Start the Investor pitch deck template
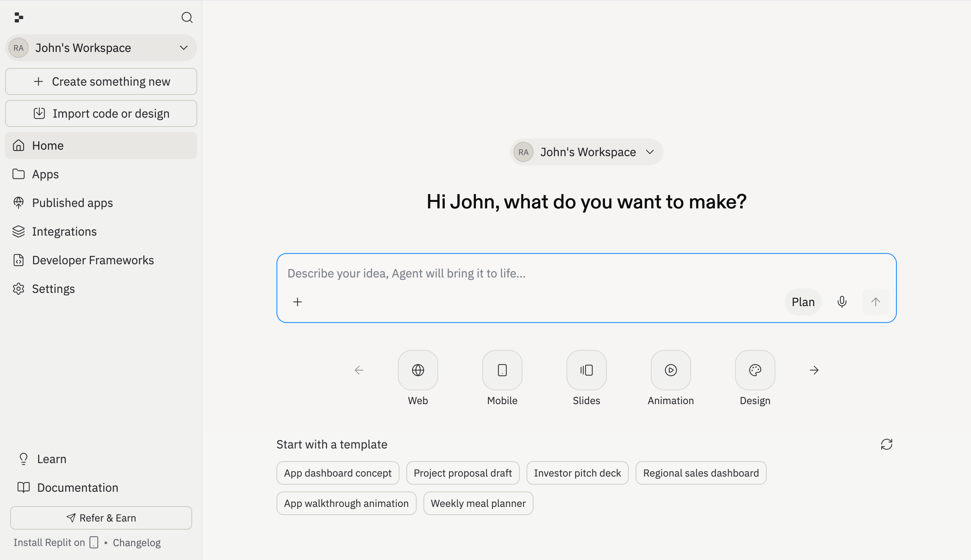This screenshot has width=971, height=560. [577, 473]
